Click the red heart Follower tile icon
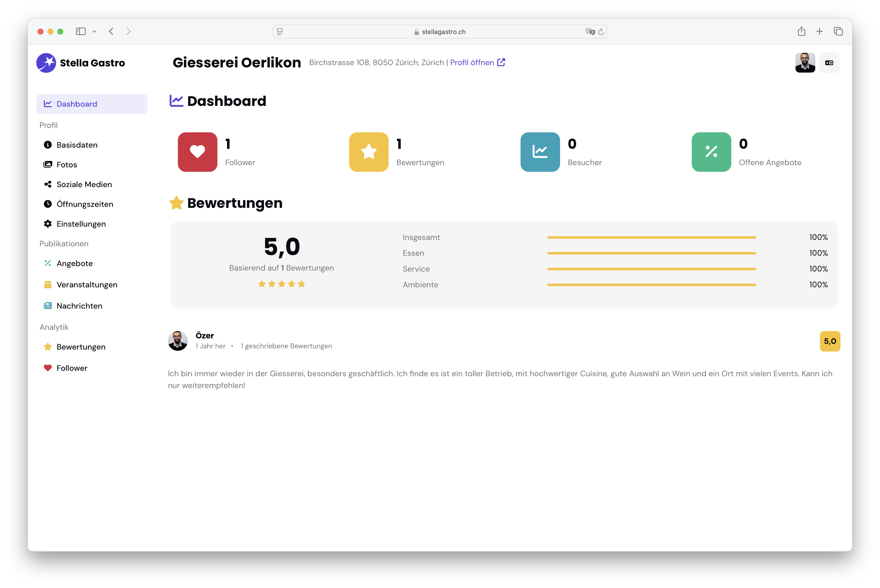 pyautogui.click(x=197, y=152)
